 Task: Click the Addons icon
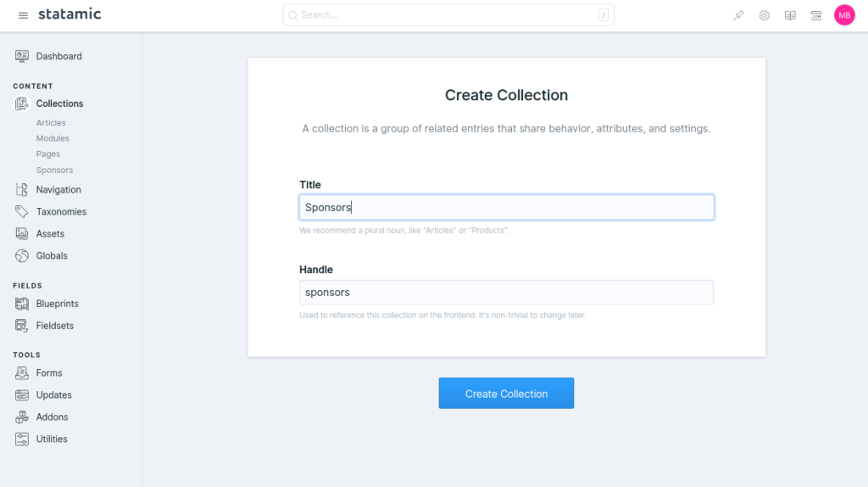(21, 417)
